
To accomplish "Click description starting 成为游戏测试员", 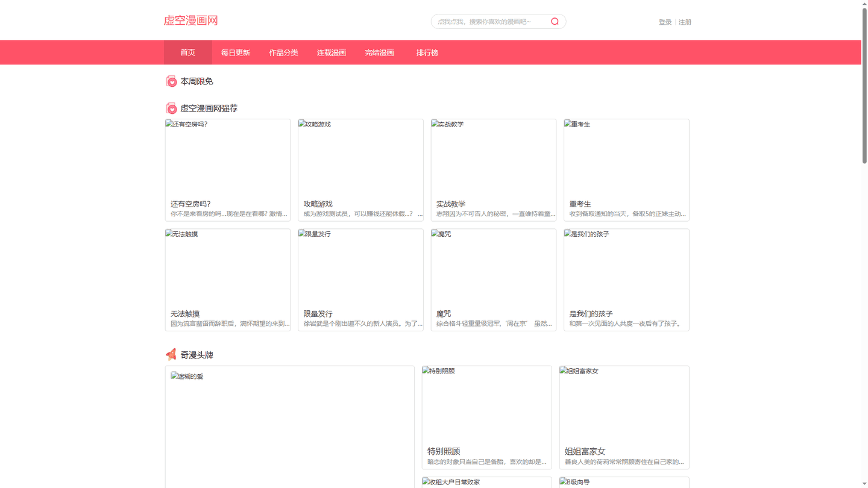I will [x=363, y=214].
